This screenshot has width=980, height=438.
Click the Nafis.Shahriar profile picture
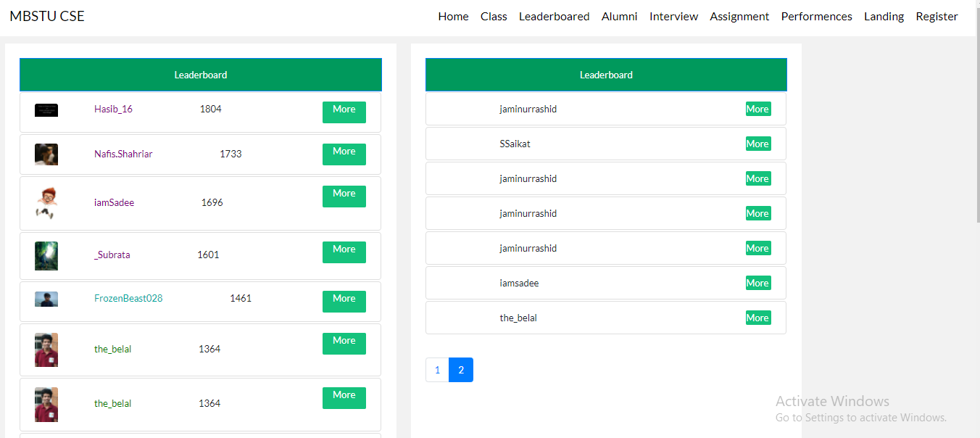tap(46, 154)
